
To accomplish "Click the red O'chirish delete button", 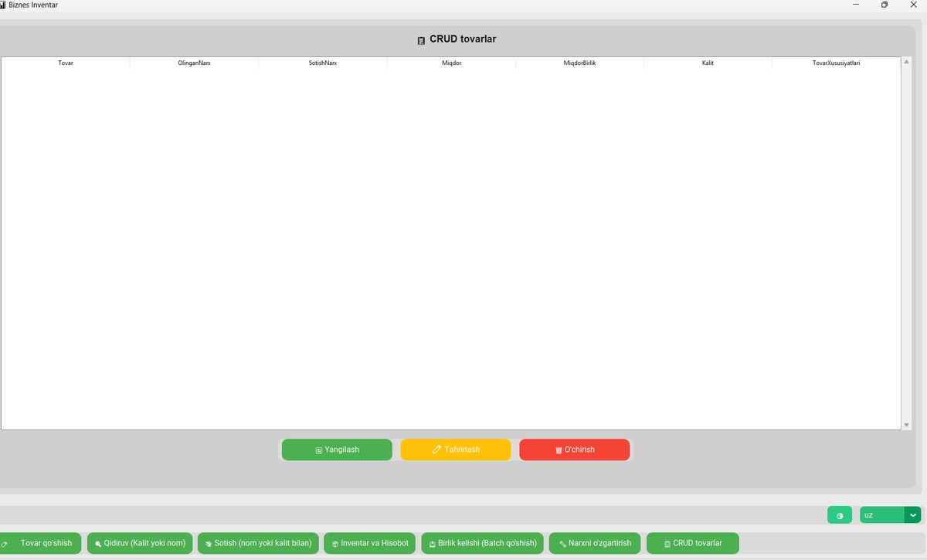I will coord(574,450).
